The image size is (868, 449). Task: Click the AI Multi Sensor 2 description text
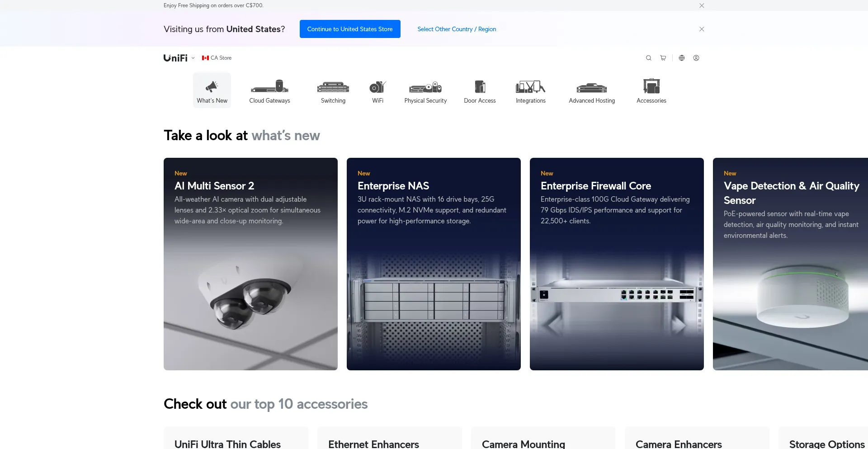point(247,210)
